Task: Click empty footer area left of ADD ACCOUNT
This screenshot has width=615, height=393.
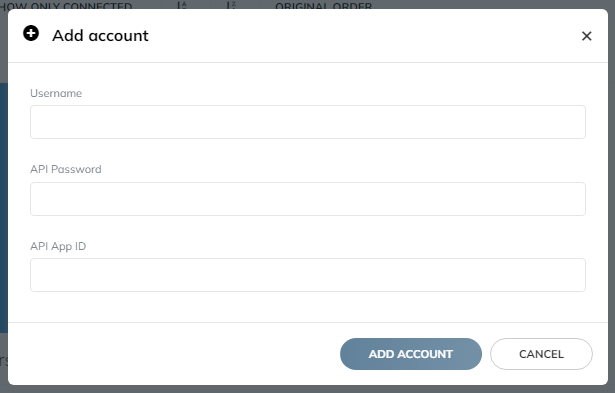Action: tap(173, 354)
